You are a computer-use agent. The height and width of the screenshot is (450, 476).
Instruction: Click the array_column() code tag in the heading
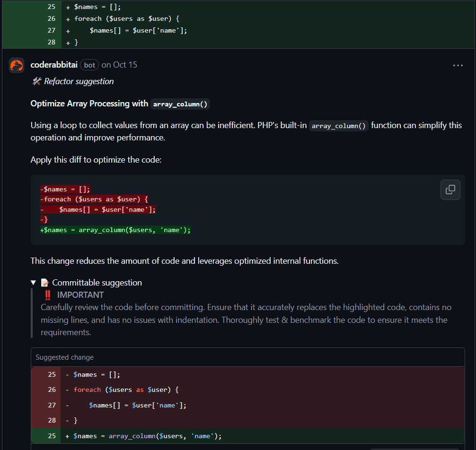click(180, 104)
